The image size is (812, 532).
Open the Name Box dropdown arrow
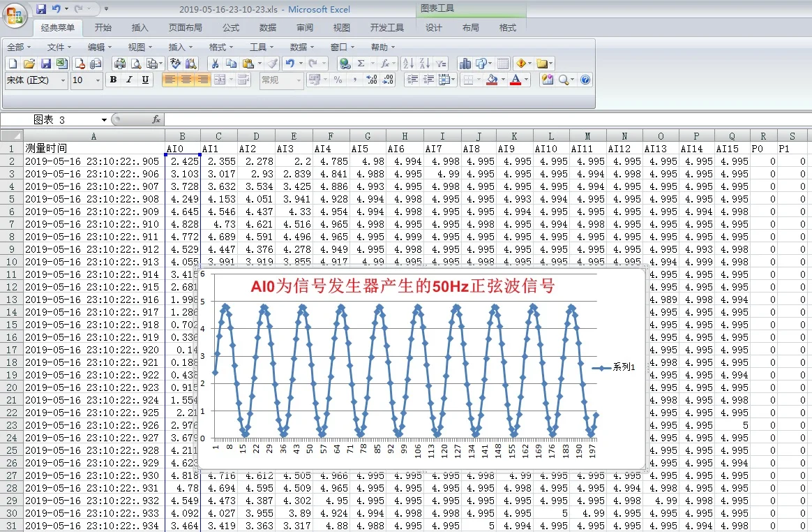tap(104, 120)
